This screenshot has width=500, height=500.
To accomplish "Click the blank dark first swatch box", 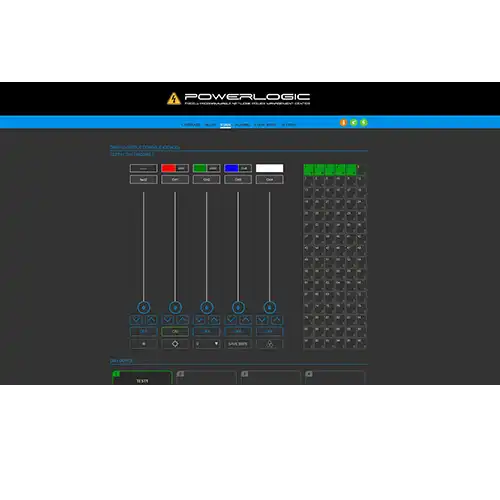I will point(144,168).
